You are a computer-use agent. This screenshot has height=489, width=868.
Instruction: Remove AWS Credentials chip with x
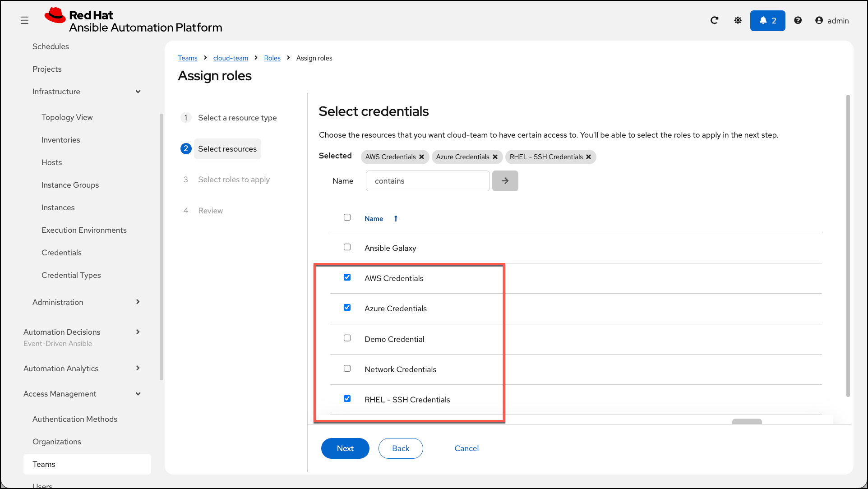click(421, 157)
